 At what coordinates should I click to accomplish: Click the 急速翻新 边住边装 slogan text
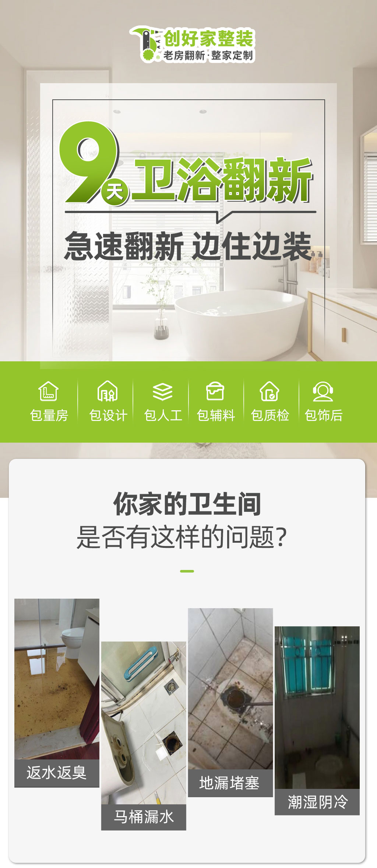point(188,246)
